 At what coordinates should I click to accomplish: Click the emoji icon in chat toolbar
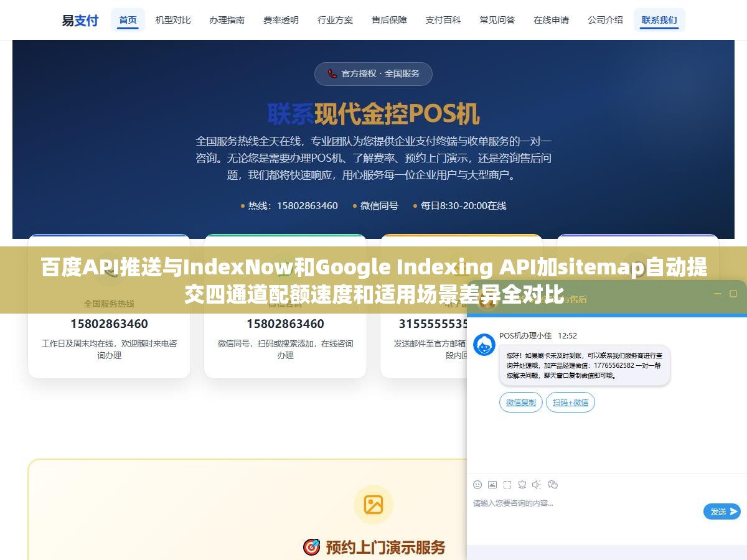(x=477, y=485)
